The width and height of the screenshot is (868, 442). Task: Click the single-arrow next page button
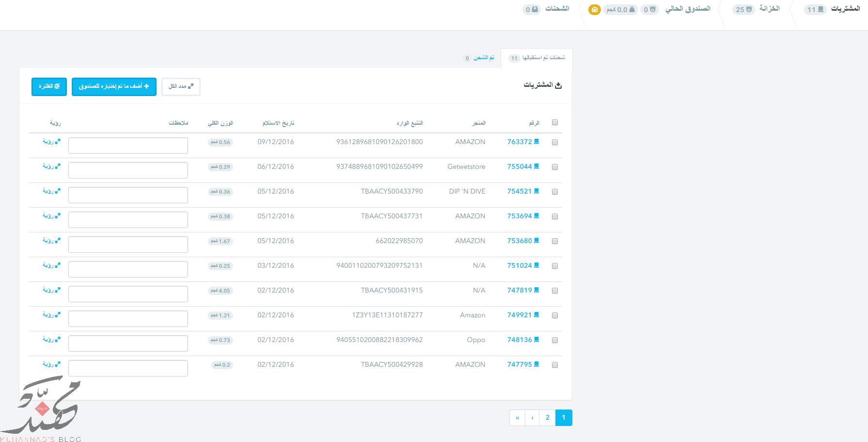click(532, 418)
